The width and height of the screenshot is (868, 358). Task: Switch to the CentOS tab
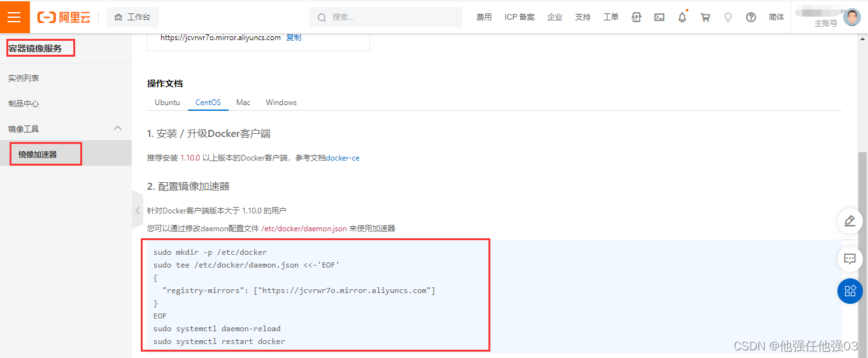(x=208, y=103)
